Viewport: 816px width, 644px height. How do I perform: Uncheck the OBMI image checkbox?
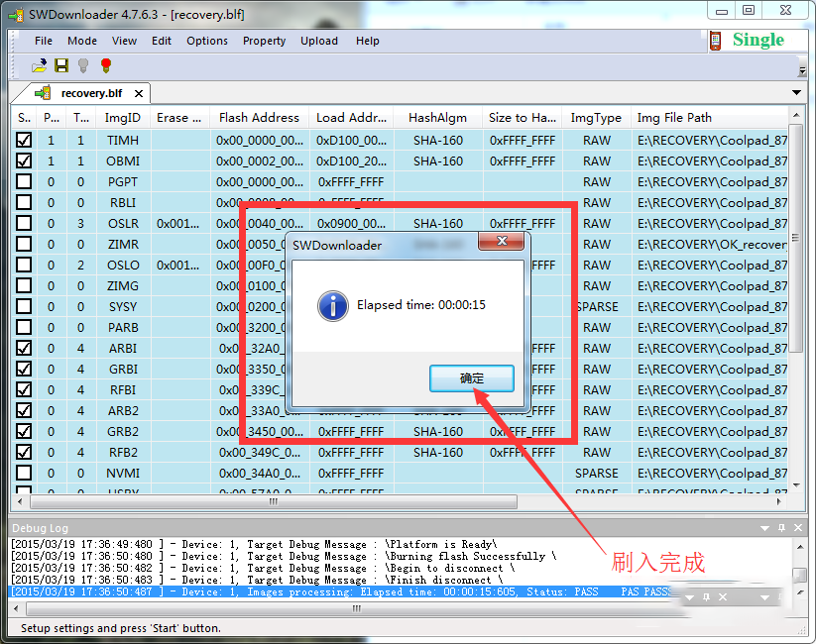[x=24, y=161]
